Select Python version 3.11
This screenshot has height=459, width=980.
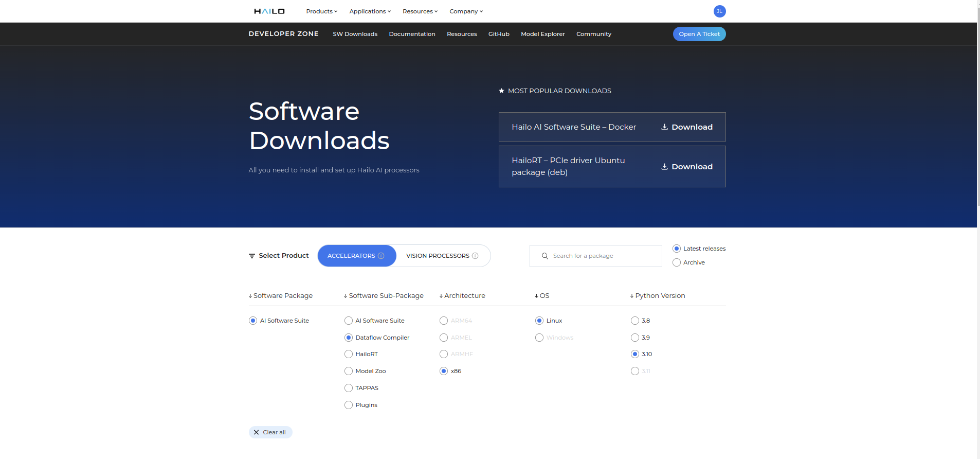[x=635, y=371]
